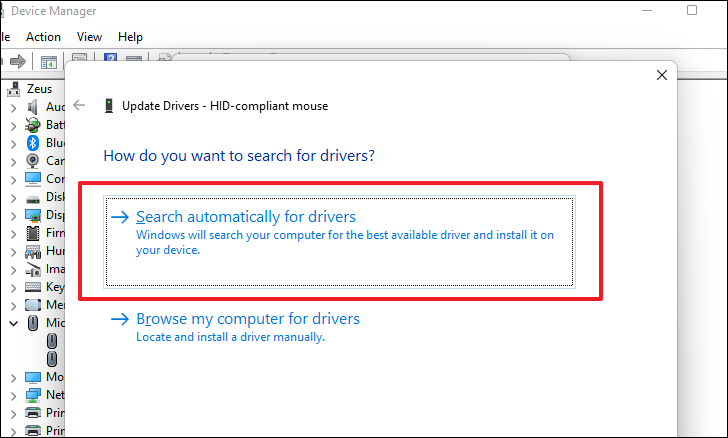This screenshot has height=438, width=728.
Task: Click the display adapter card icon
Action: 32,216
